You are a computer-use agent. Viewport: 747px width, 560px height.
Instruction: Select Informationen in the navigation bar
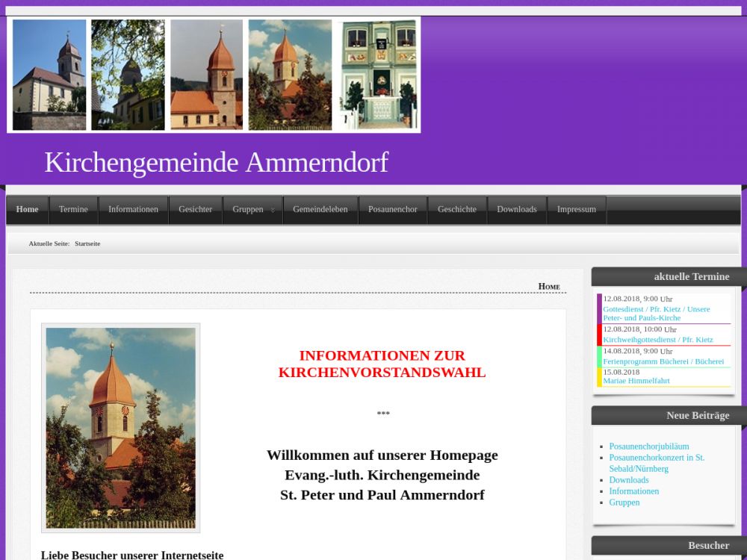tap(133, 210)
